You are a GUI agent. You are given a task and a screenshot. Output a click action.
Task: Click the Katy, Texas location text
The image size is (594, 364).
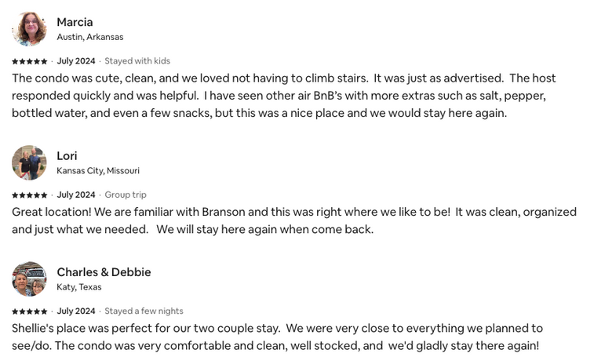click(79, 287)
